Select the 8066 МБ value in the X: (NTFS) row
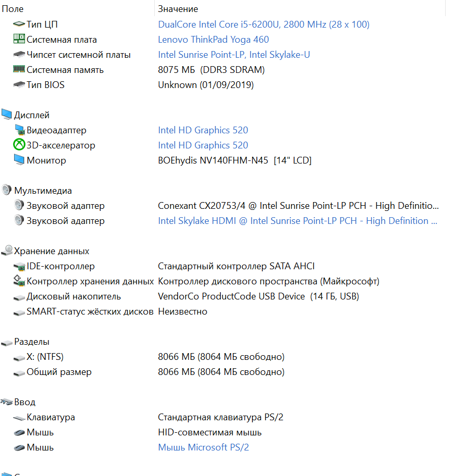Image resolution: width=467 pixels, height=476 pixels. (221, 357)
